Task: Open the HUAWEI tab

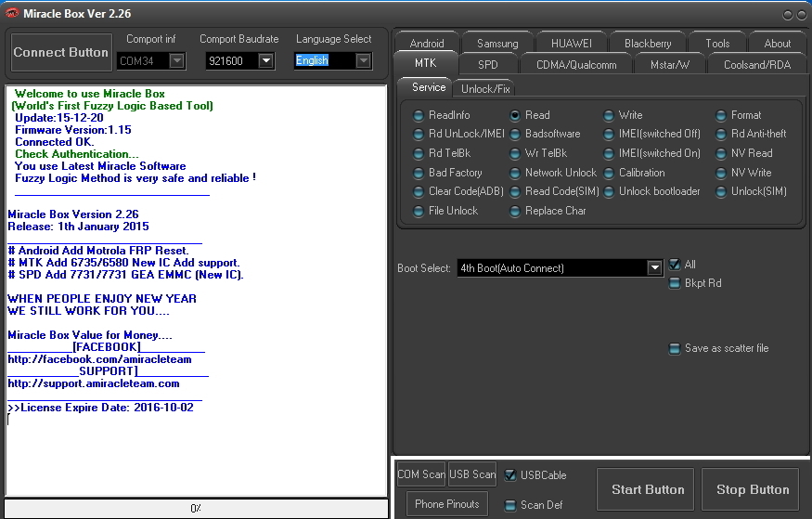Action: [x=572, y=44]
